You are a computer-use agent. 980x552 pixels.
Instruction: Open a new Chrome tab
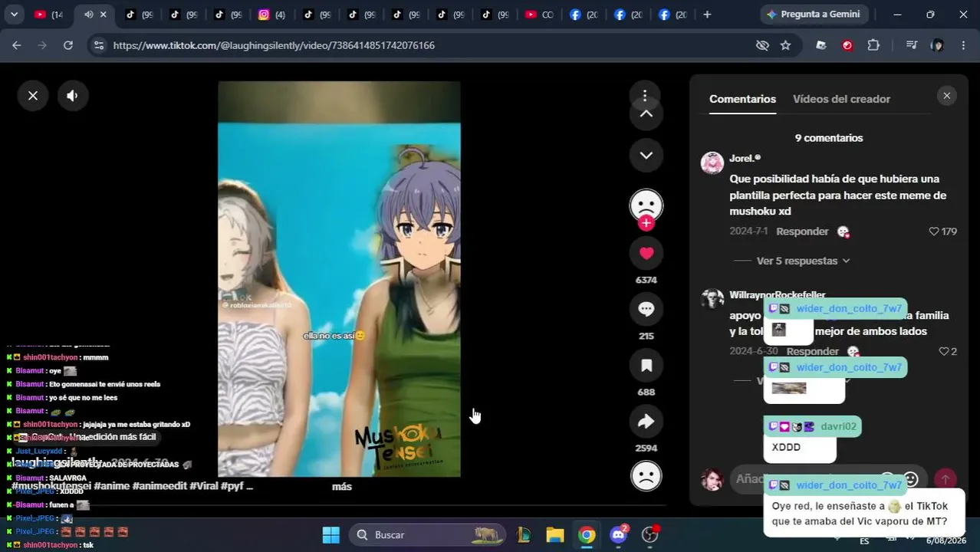(707, 15)
